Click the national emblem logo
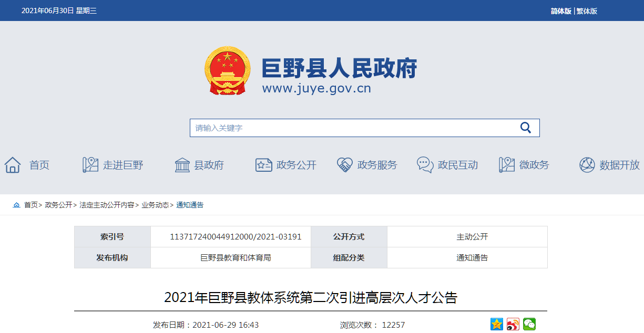The width and height of the screenshot is (644, 333). point(228,71)
